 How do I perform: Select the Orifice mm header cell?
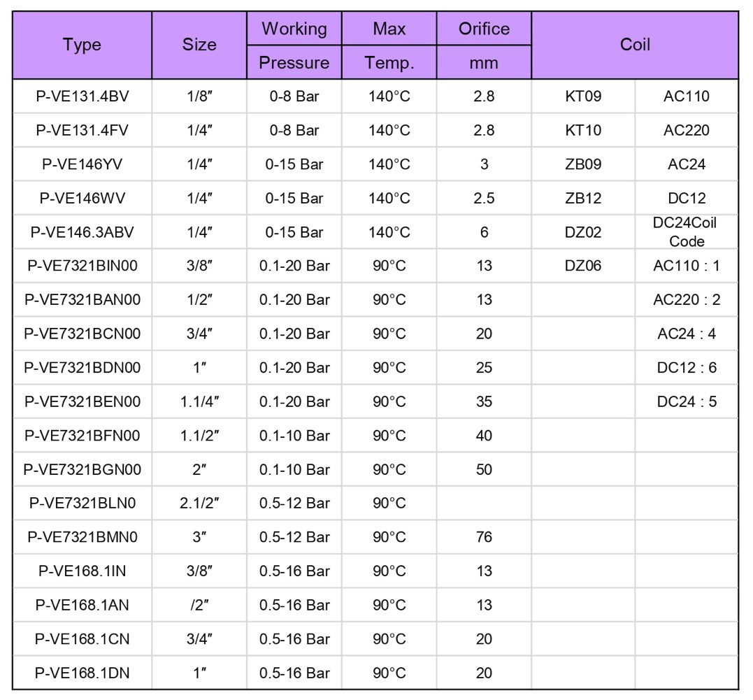pos(484,45)
